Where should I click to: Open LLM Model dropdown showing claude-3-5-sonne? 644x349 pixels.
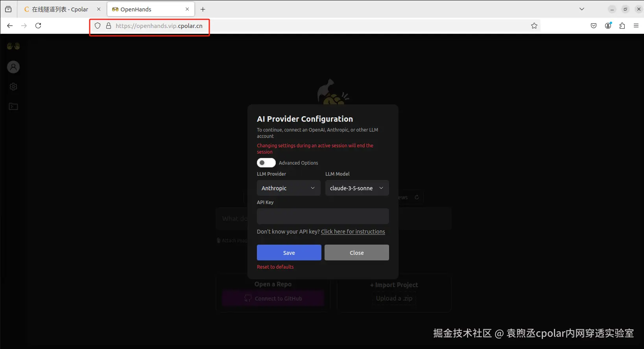[357, 188]
